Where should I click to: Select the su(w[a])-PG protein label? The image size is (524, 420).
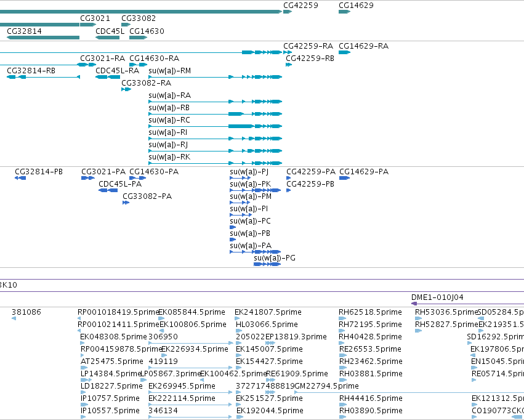[275, 258]
